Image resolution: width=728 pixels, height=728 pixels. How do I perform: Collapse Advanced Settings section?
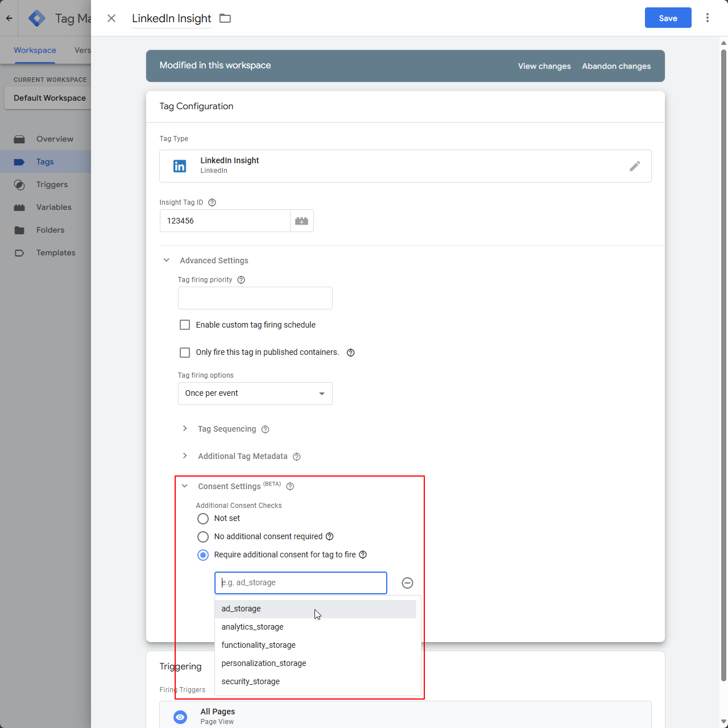coord(167,260)
